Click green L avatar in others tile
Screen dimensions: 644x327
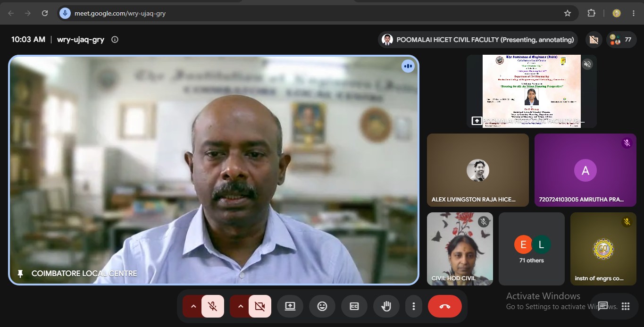(x=542, y=244)
